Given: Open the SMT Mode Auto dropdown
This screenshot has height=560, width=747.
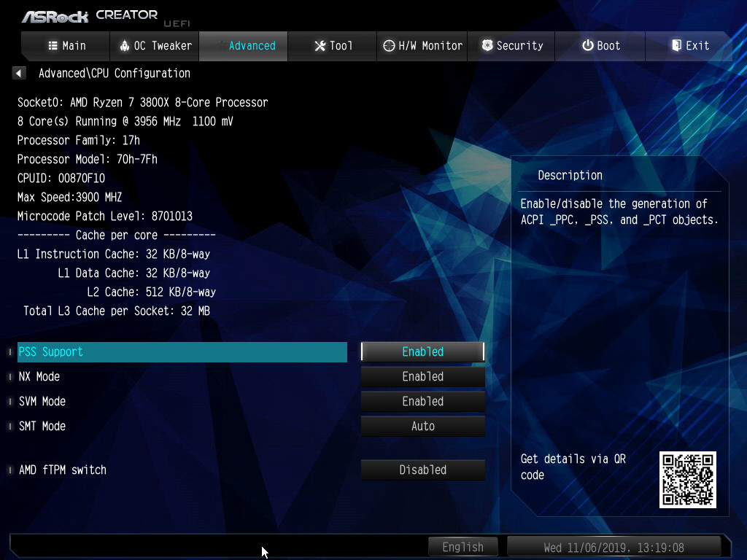Looking at the screenshot, I should [x=423, y=426].
